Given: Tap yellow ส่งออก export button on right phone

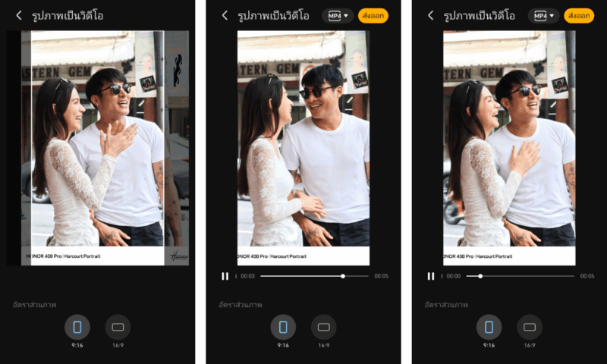Looking at the screenshot, I should 579,16.
